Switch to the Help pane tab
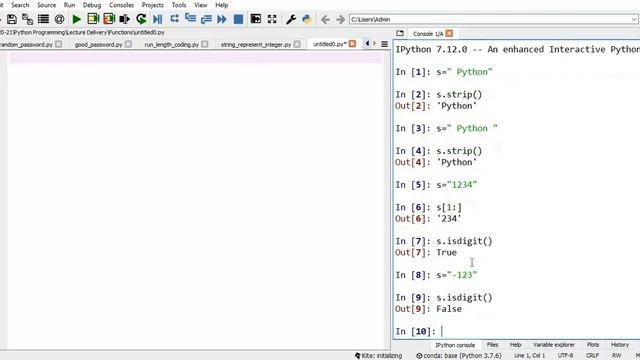Image resolution: width=640 pixels, height=360 pixels. point(516,345)
